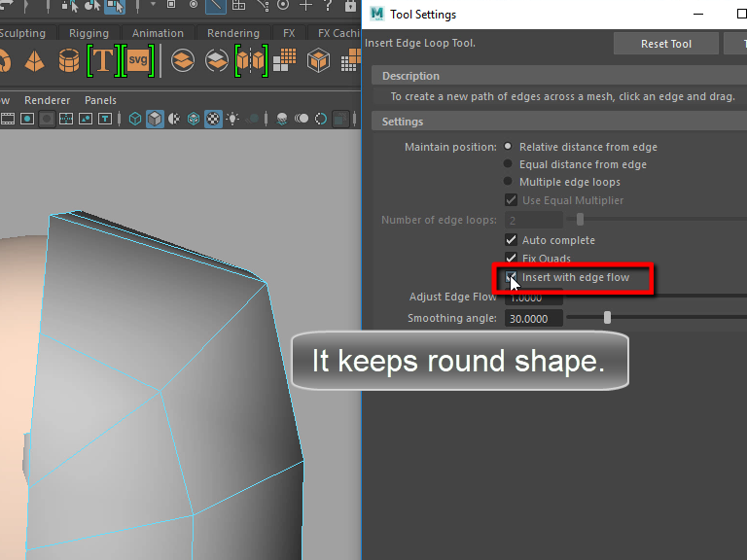Toggle Auto complete checkbox
Image resolution: width=747 pixels, height=560 pixels.
511,240
